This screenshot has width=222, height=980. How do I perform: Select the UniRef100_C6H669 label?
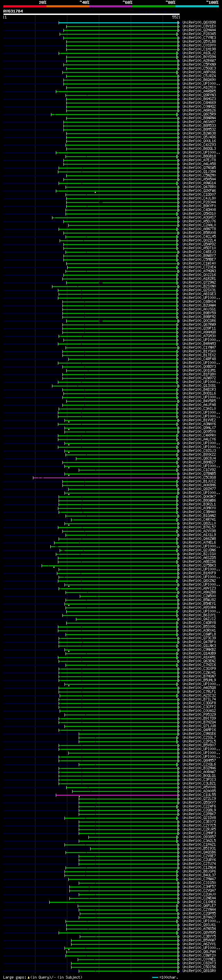[199, 103]
